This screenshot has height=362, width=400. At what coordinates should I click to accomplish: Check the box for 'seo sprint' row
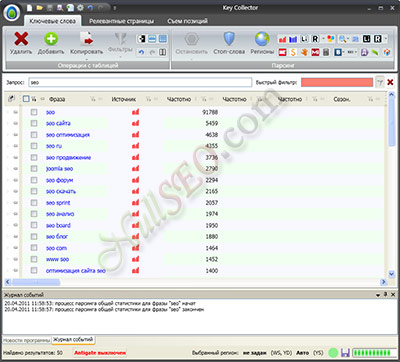(x=34, y=203)
